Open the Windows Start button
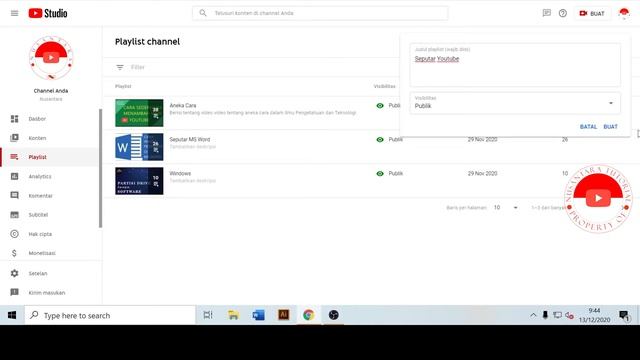This screenshot has height=360, width=640. point(12,315)
